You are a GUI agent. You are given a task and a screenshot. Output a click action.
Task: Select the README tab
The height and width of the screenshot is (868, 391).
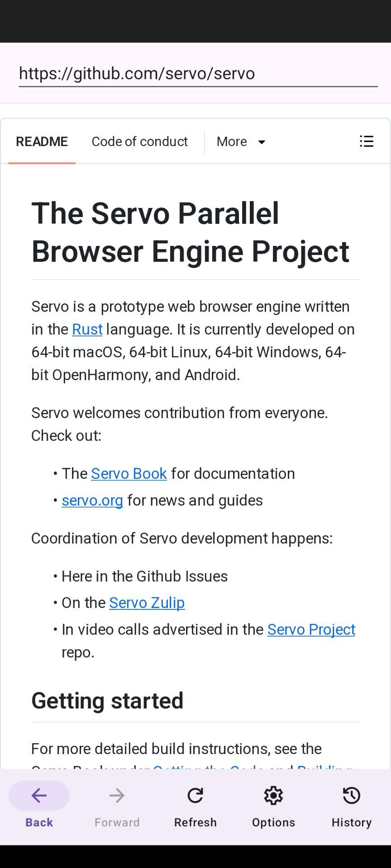pyautogui.click(x=42, y=142)
